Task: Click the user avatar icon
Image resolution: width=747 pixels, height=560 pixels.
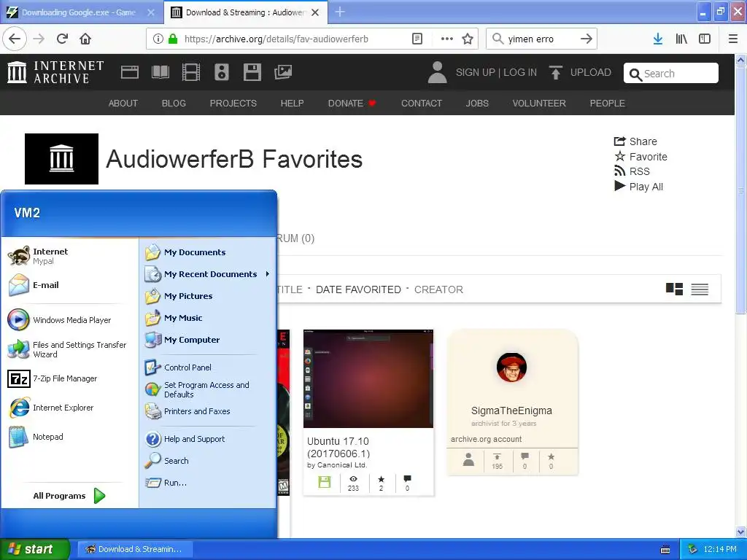Action: click(x=438, y=72)
